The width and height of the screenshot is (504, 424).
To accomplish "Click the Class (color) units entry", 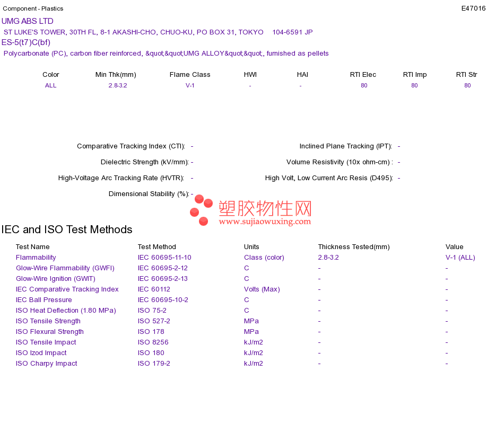I will click(264, 257).
